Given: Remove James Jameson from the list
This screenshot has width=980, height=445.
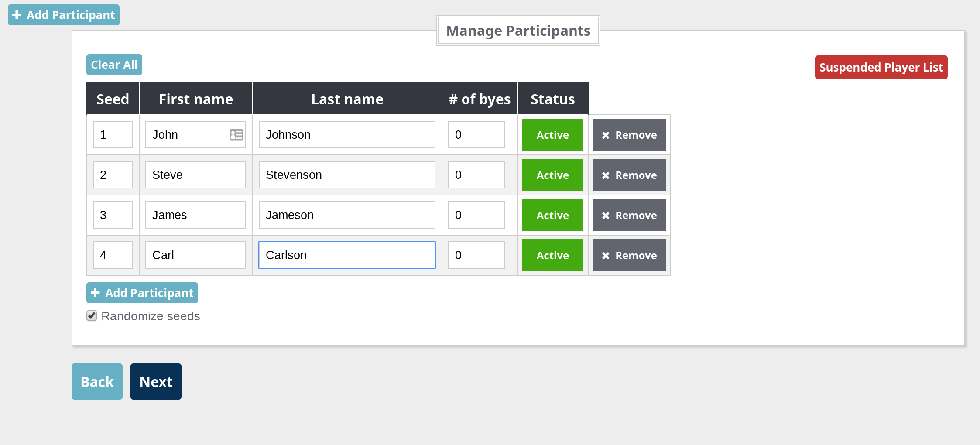Looking at the screenshot, I should click(x=629, y=215).
